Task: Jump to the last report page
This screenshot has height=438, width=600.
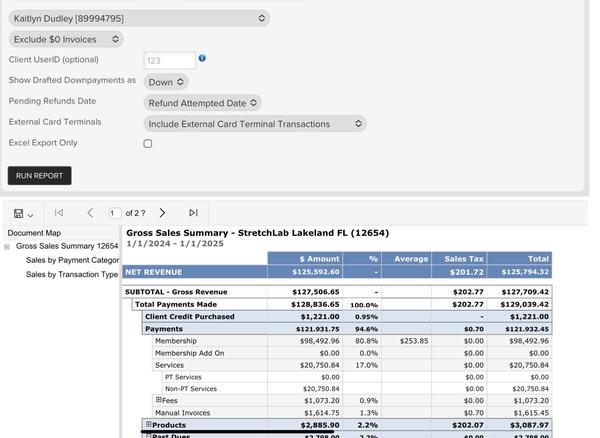Action: tap(193, 213)
